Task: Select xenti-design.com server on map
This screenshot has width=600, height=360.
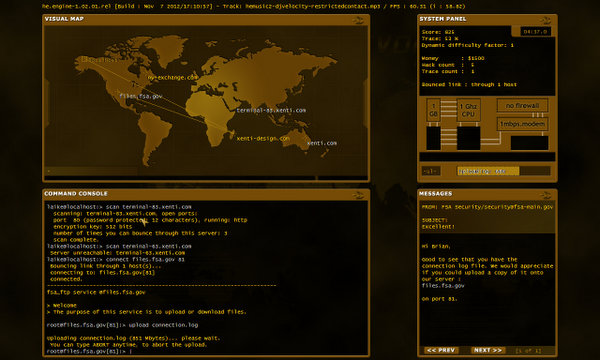Action: pyautogui.click(x=263, y=138)
